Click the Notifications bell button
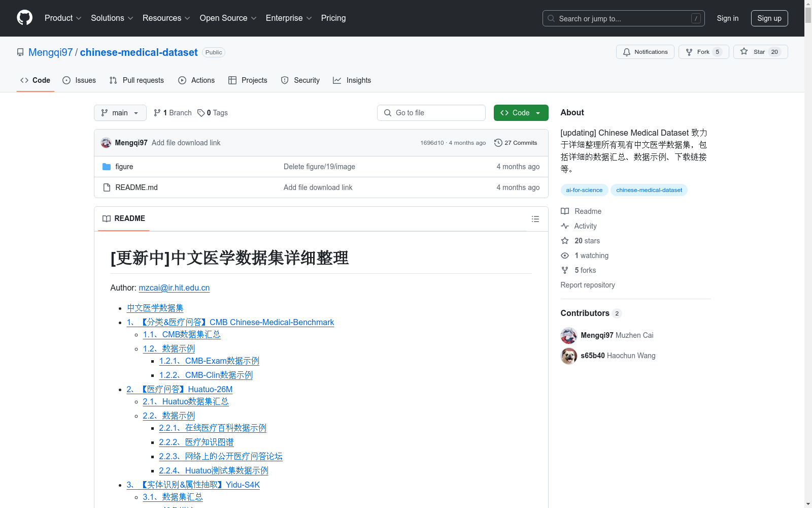The image size is (812, 508). (645, 52)
